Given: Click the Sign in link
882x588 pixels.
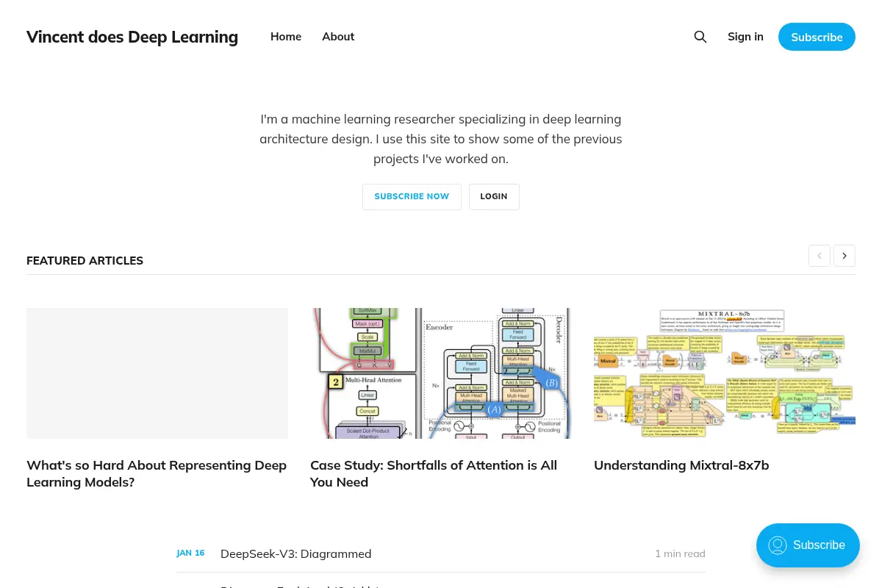Looking at the screenshot, I should pos(745,37).
